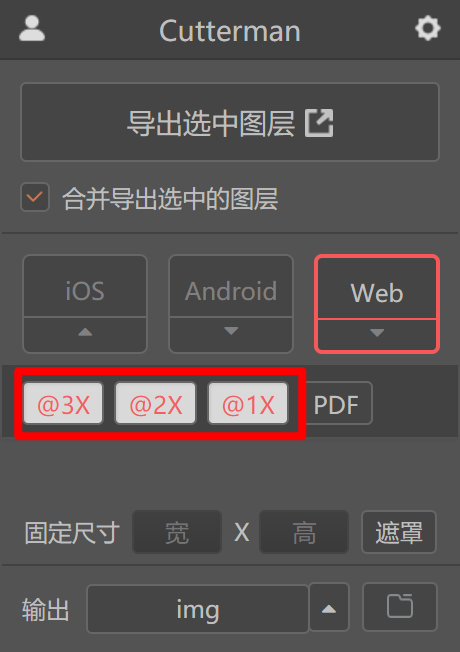Click the 遮罩 mask button

(399, 532)
